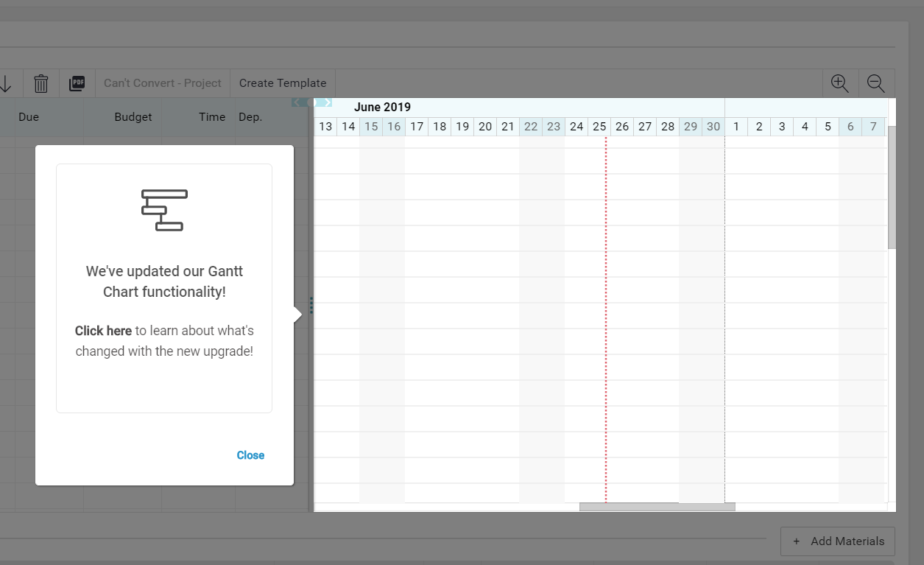This screenshot has width=924, height=565.
Task: Select weekend day 30 in the timeline
Action: coord(713,127)
